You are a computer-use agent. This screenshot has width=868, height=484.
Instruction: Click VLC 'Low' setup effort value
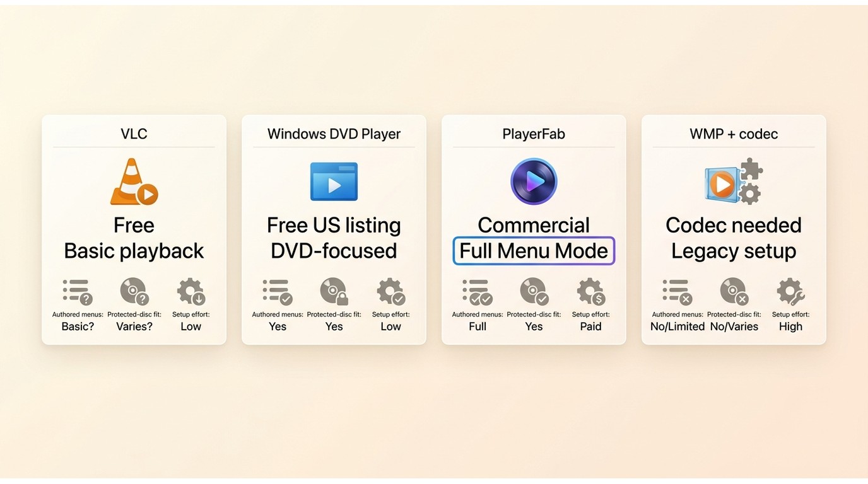click(x=191, y=326)
